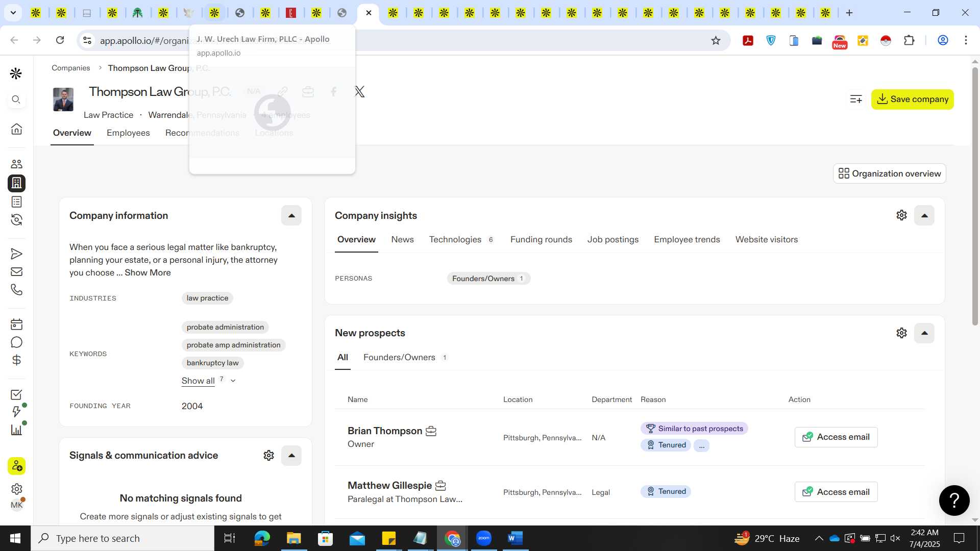Expand keywords with Show all 7
980x551 pixels.
208,381
